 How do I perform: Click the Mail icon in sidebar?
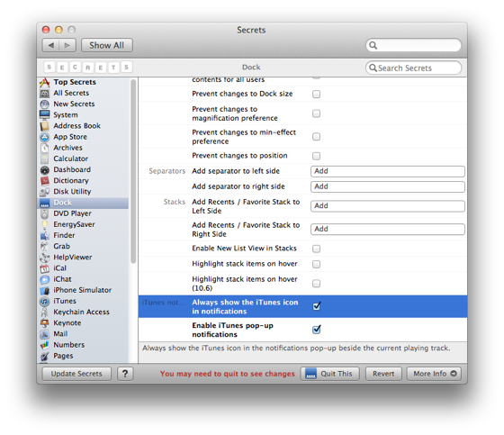45,334
